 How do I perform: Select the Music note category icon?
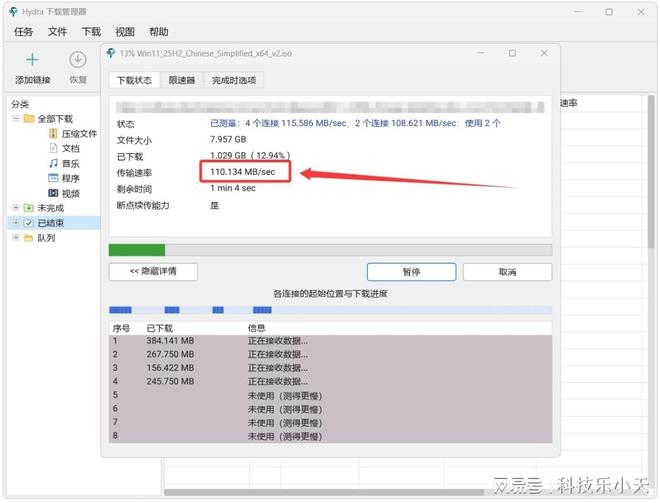[x=53, y=163]
